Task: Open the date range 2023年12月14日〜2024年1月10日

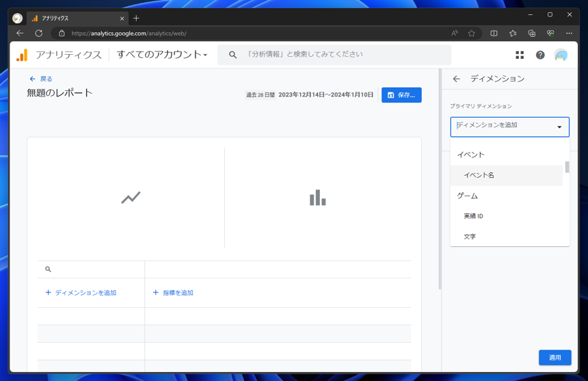Action: (325, 94)
